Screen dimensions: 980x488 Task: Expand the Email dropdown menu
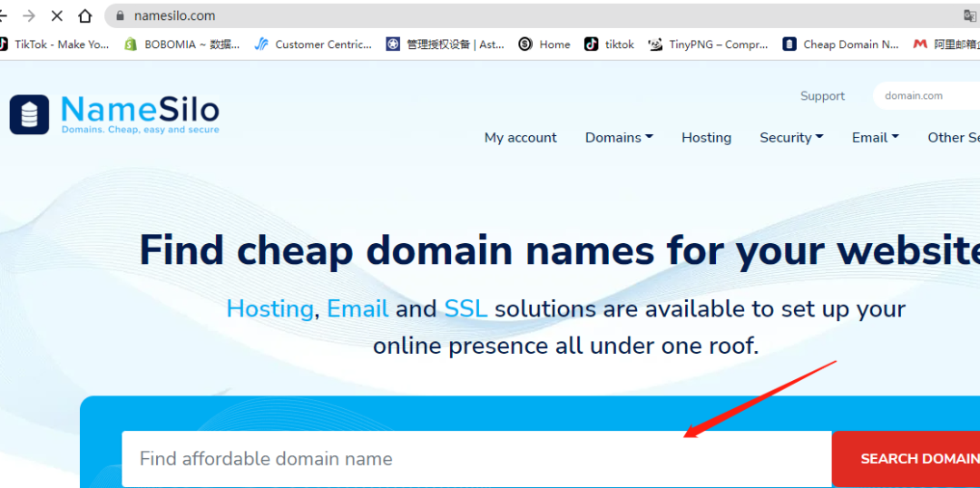(x=875, y=137)
